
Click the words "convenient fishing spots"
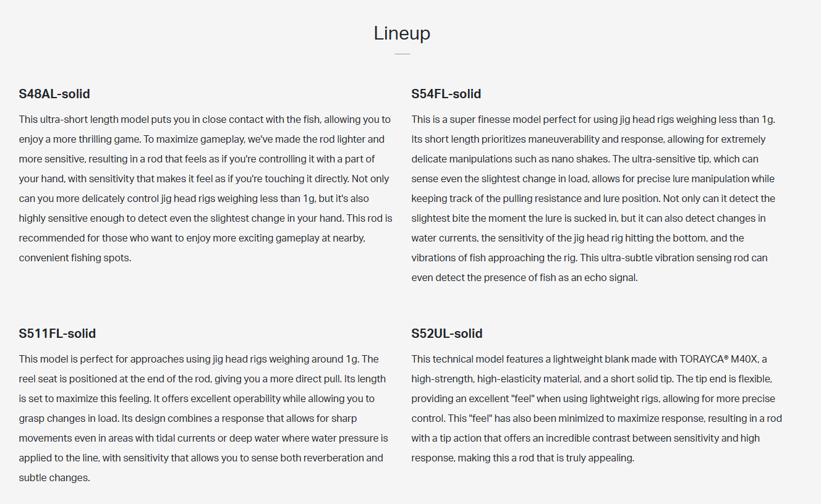pos(75,258)
